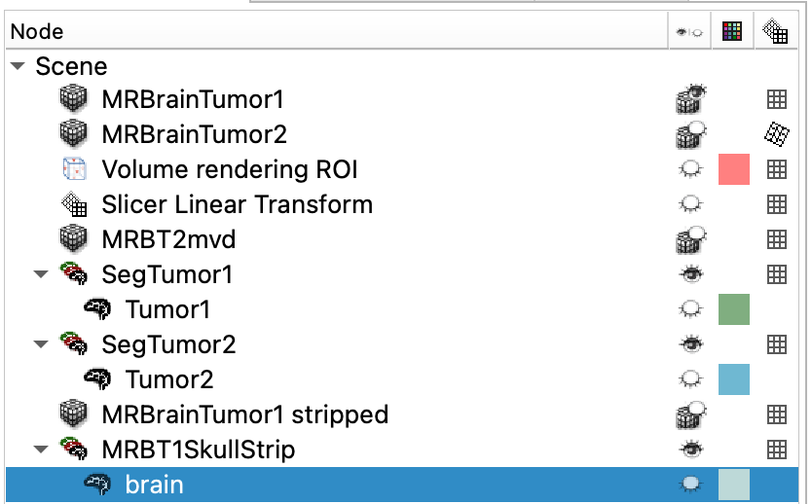Screen dimensions: 812x504
Task: Click the transform grid icon for MRBrainTumor2
Action: coord(776,134)
